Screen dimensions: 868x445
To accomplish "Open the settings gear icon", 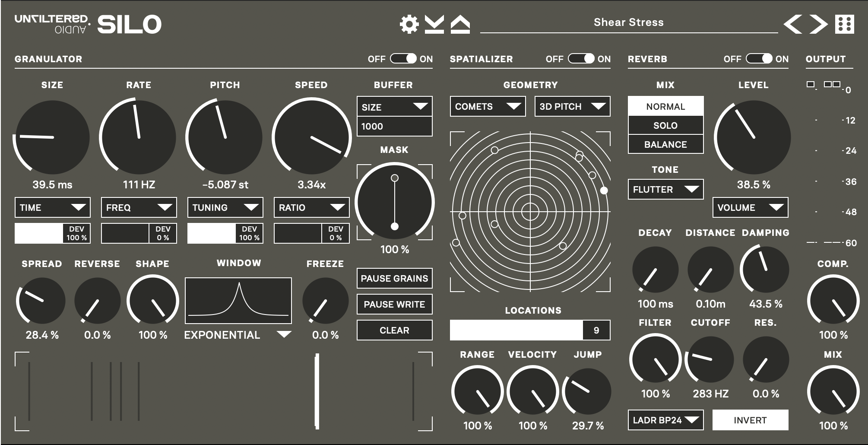I will (x=409, y=24).
